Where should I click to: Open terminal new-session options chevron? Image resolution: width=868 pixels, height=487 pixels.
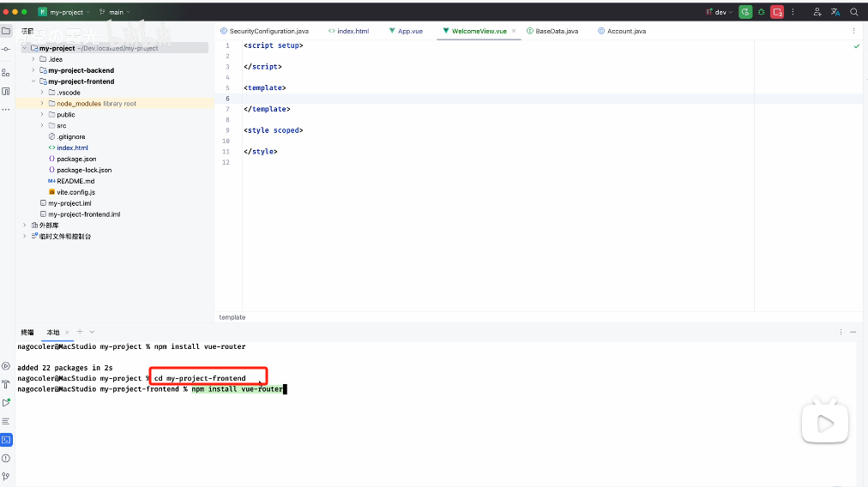pyautogui.click(x=92, y=332)
